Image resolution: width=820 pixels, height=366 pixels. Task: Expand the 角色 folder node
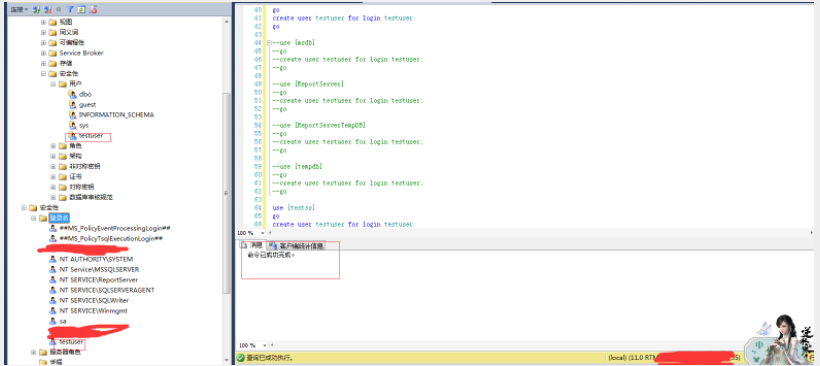point(53,146)
